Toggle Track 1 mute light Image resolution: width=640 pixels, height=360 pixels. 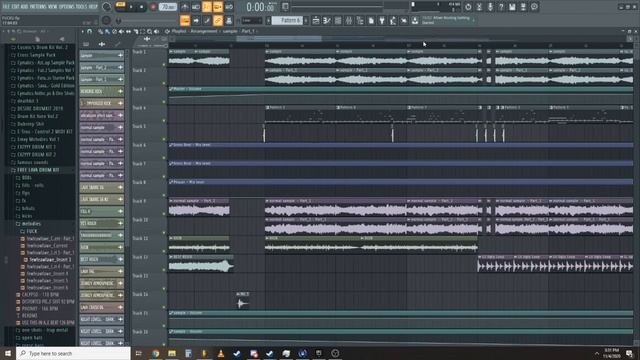(164, 64)
